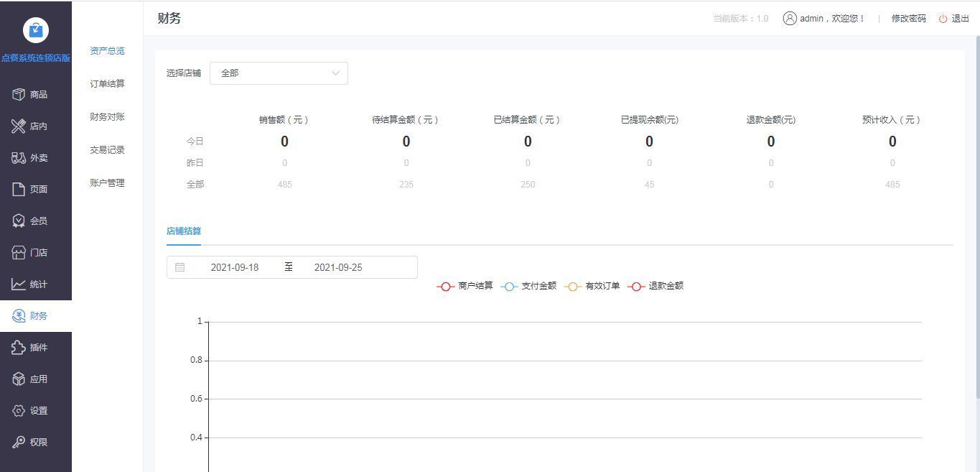
Task: Click the 应用 cube icon
Action: pyautogui.click(x=19, y=379)
